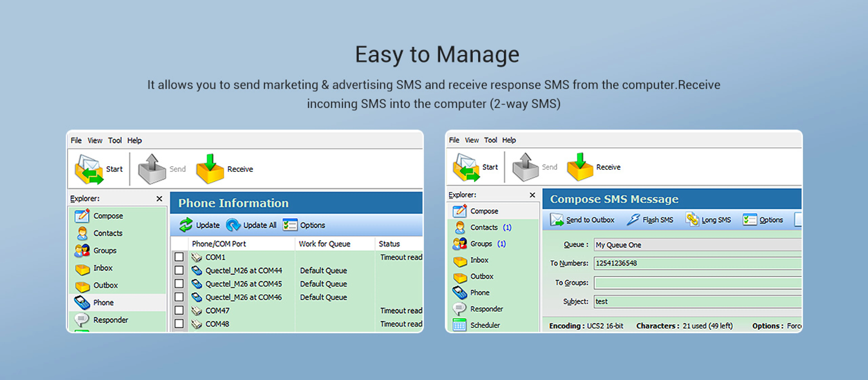Check the COM1 row checkbox
The image size is (868, 380).
click(x=179, y=257)
